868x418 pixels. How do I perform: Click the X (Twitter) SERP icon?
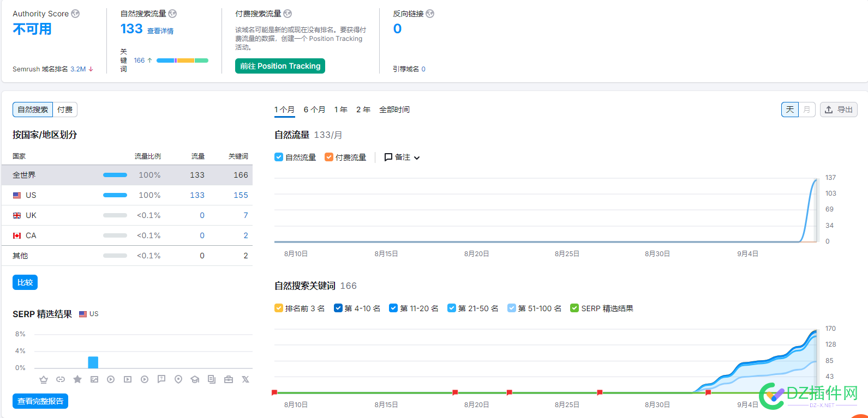click(246, 379)
